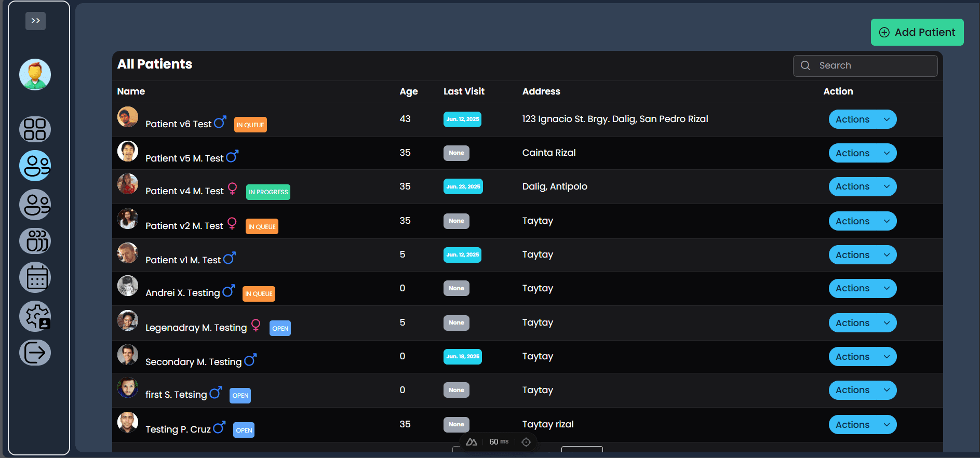Click the IN PROGRESS badge of Patient v4
Viewport: 980px width, 458px height.
[x=268, y=192]
